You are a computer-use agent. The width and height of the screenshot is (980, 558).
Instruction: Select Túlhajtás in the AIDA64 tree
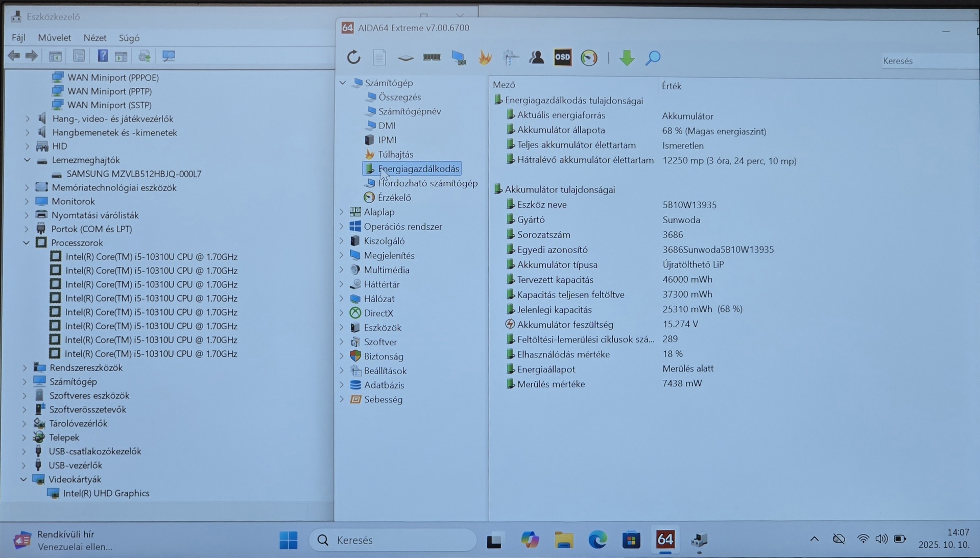395,154
